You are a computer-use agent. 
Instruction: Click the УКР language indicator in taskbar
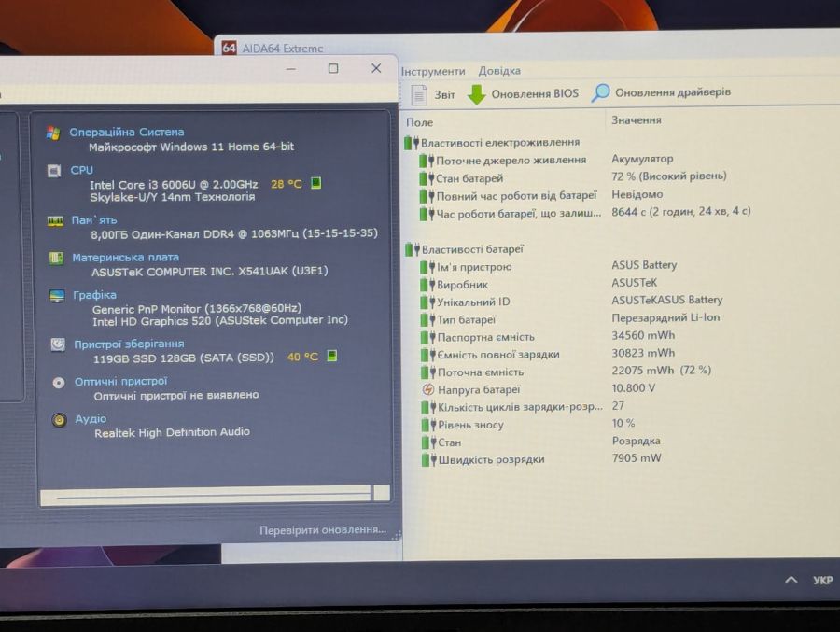click(822, 580)
